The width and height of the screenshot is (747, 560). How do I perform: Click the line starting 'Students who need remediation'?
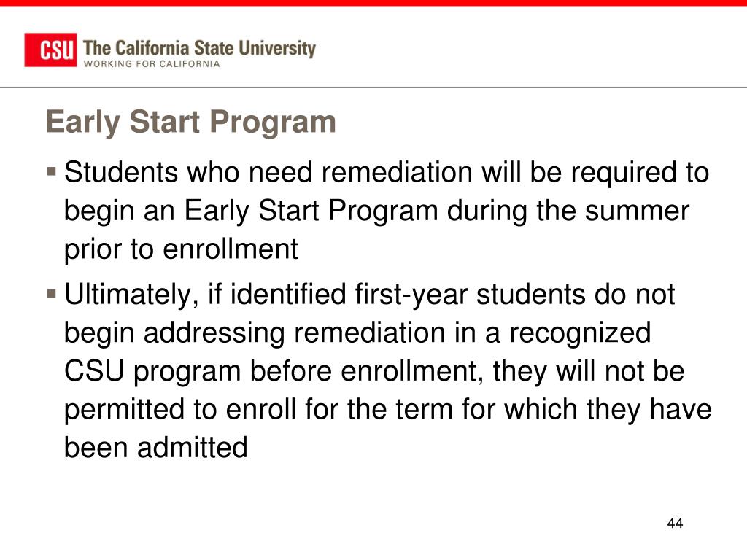click(387, 172)
